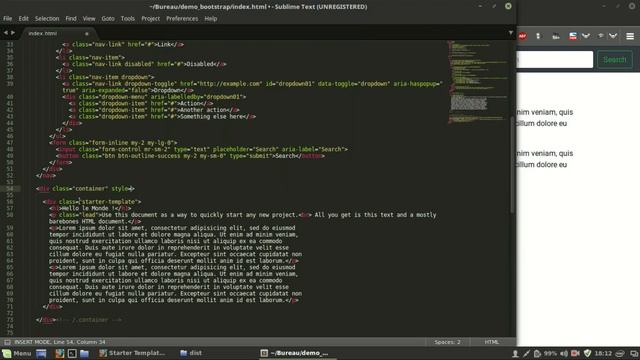
Task: Open the Selection menu
Action: click(47, 19)
